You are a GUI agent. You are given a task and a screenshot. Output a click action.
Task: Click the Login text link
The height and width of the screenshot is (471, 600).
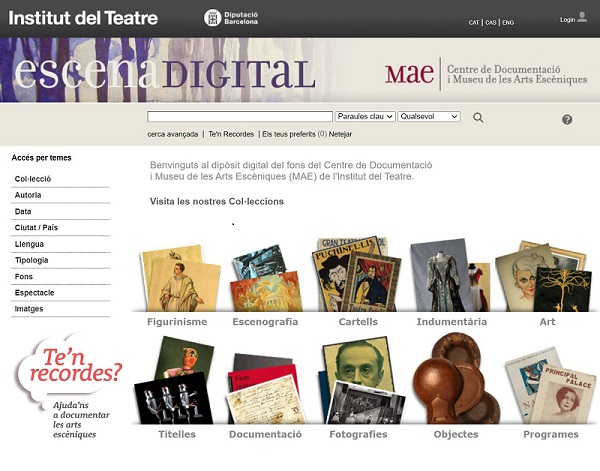pos(567,20)
